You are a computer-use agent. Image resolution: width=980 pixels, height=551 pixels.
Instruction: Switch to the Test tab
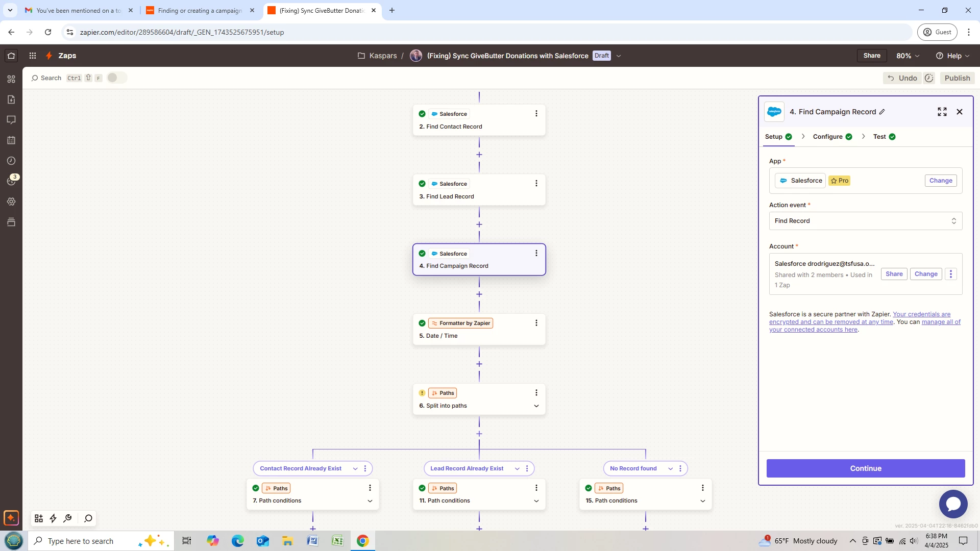[x=879, y=137]
